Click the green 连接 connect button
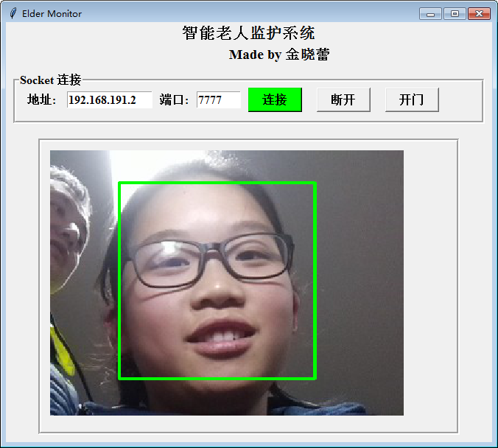 [x=275, y=99]
